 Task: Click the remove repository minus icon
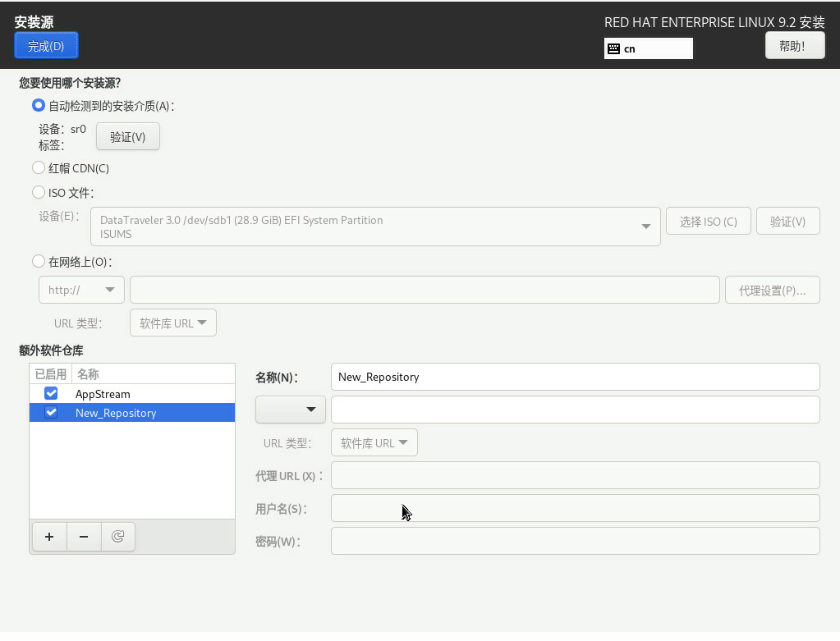click(84, 537)
